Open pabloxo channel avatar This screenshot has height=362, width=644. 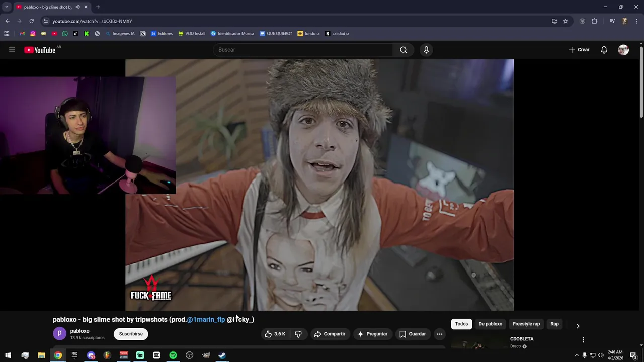point(59,334)
